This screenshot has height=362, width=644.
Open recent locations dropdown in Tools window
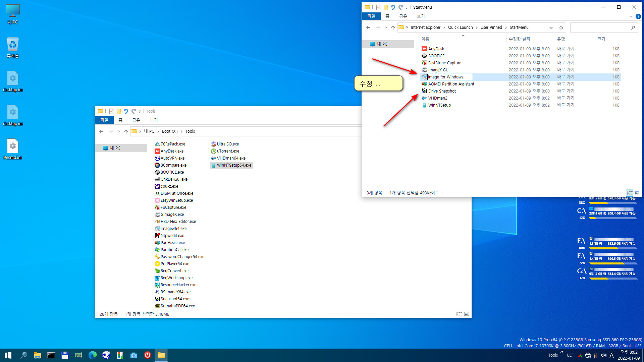(119, 131)
